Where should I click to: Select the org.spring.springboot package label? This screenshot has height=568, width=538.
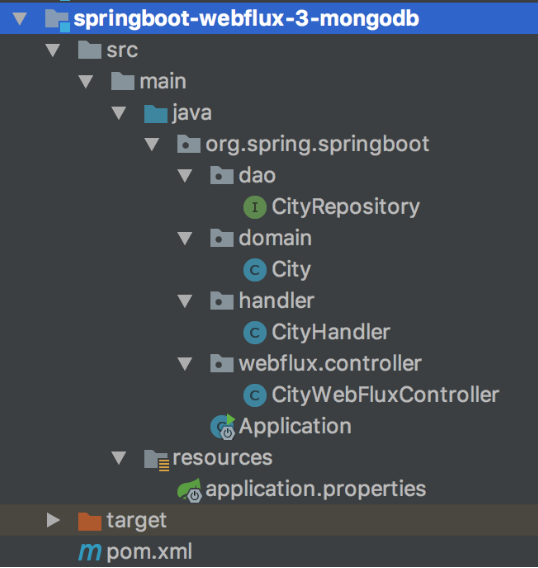tap(317, 145)
